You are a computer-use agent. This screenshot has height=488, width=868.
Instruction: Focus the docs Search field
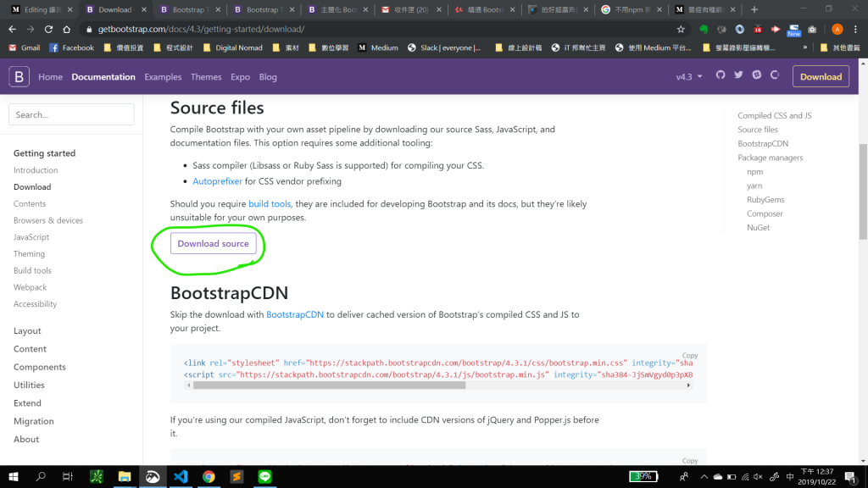(x=71, y=114)
